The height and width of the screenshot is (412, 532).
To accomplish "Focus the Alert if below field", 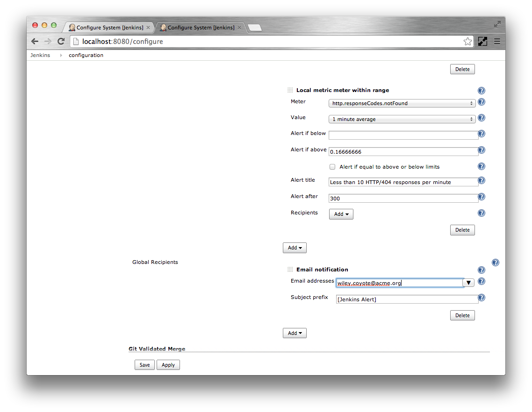I will [403, 135].
